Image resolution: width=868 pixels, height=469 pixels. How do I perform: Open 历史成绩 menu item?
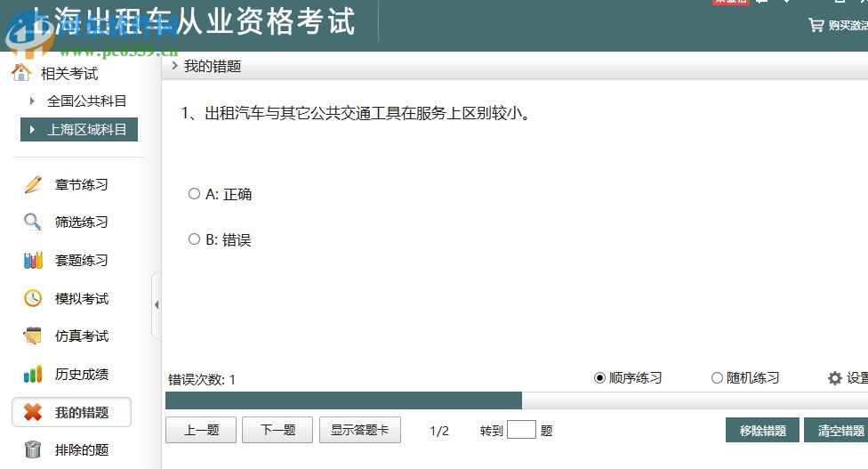click(x=82, y=375)
